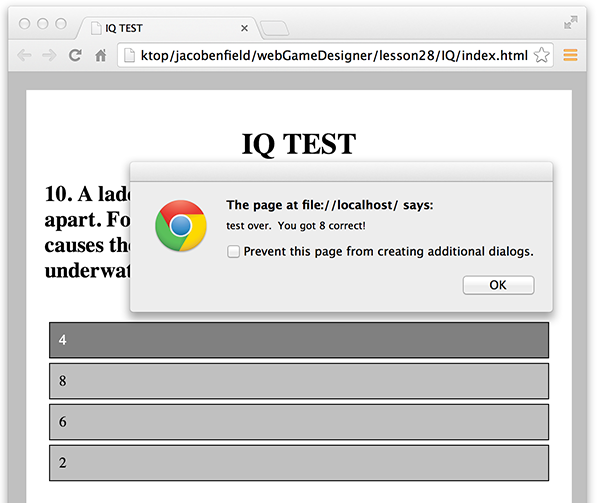Reload the current page
Image resolution: width=600 pixels, height=503 pixels.
pos(75,55)
